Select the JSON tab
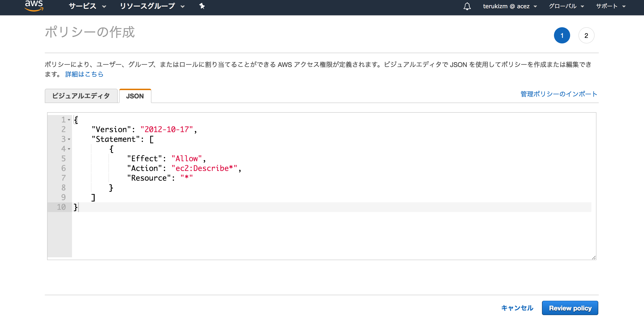Viewport: 644px width, 322px height. [135, 96]
